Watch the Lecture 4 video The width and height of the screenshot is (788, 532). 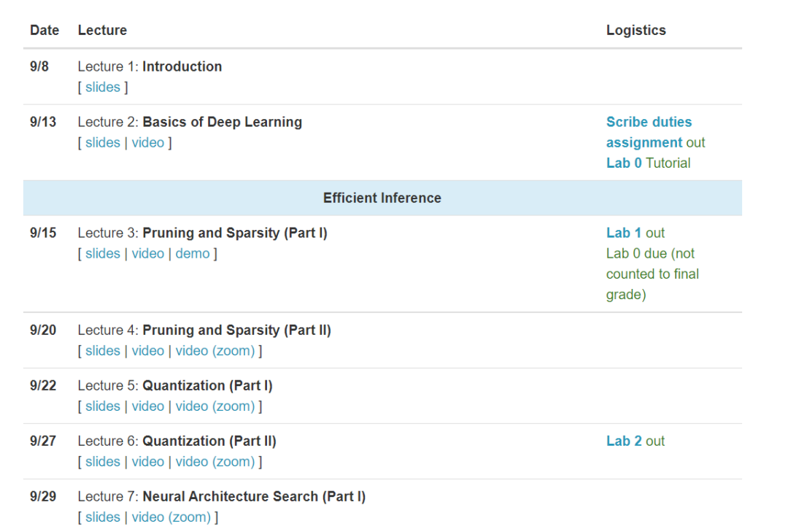147,350
